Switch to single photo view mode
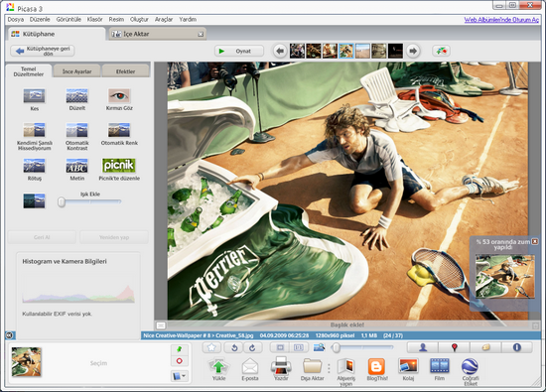The image size is (546, 392). point(280,347)
